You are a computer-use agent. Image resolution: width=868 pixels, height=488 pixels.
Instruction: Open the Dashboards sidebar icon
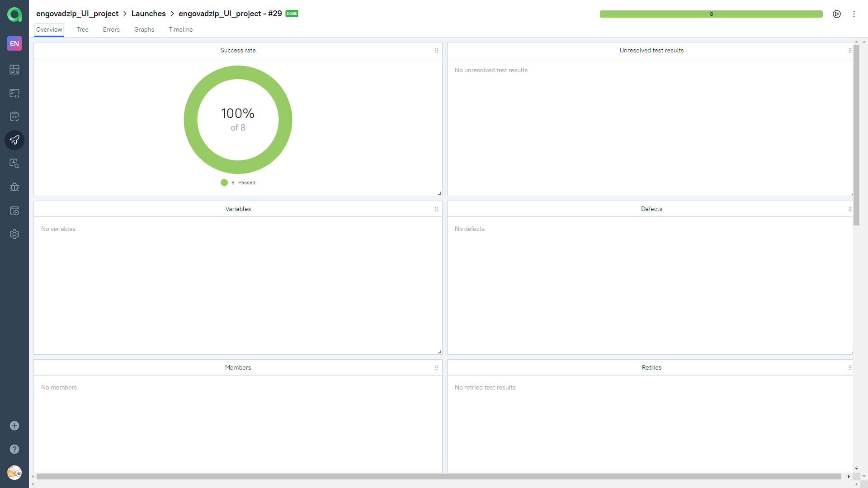[x=14, y=70]
